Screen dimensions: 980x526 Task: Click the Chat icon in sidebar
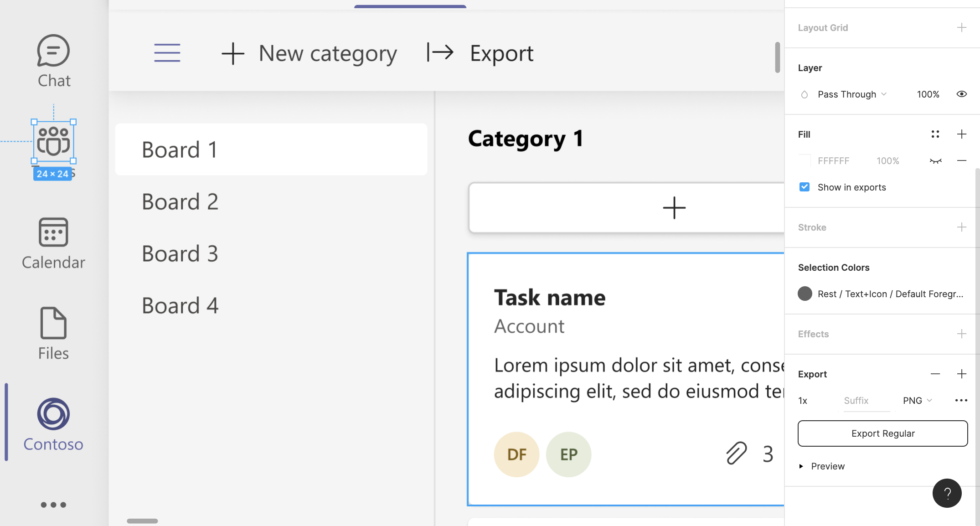coord(53,51)
